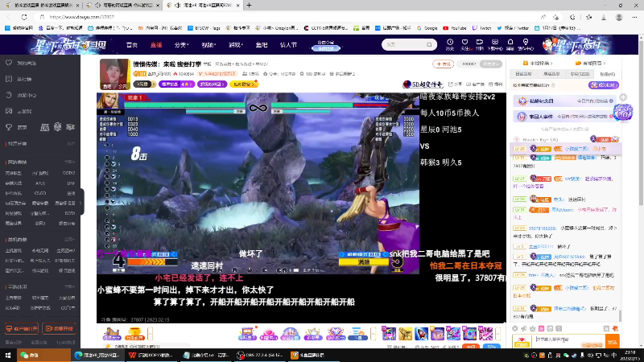
Task: Click the 分享 share icon
Action: (455, 84)
